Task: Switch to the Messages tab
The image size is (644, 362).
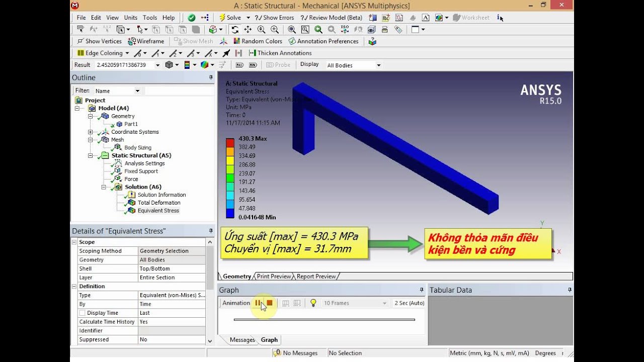Action: [242, 340]
